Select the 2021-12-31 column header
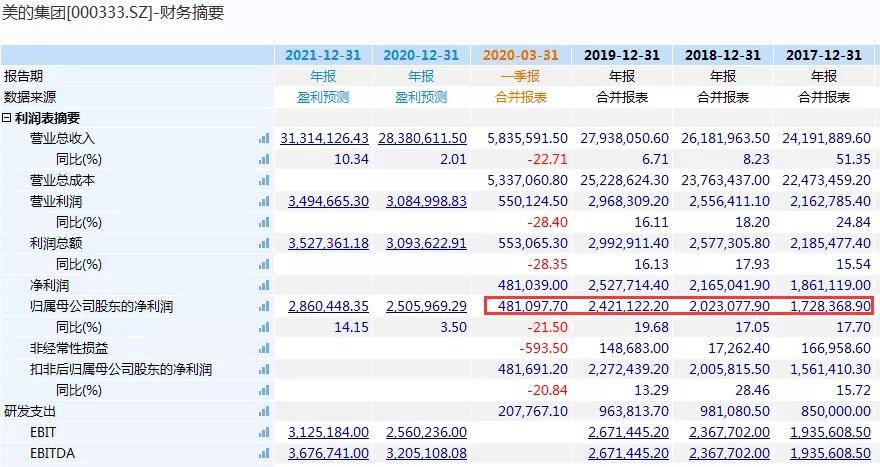Viewport: 880px width, 467px height. click(323, 55)
